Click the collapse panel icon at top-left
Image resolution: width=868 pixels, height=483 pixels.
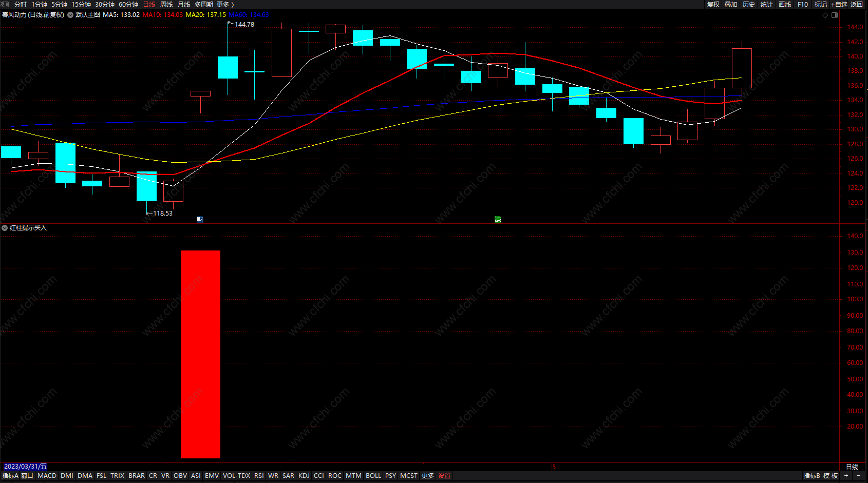coord(6,4)
